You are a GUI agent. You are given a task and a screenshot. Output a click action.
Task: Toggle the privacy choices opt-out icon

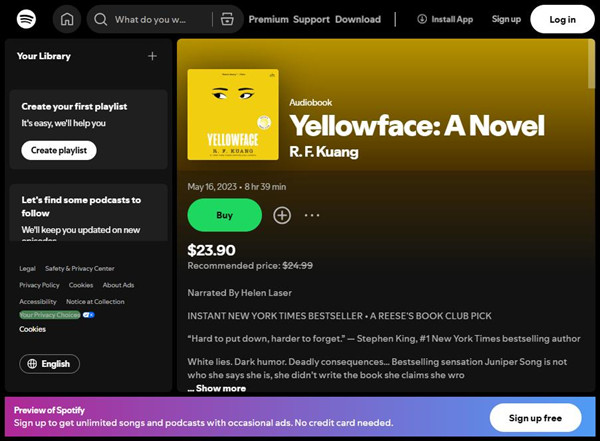88,315
